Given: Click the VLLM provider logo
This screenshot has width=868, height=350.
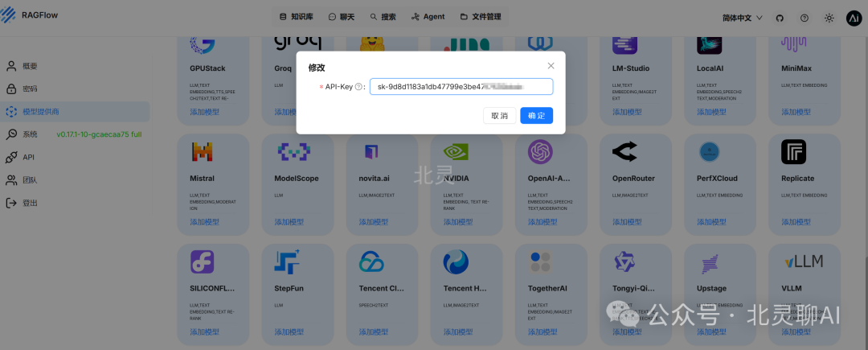Looking at the screenshot, I should point(804,261).
